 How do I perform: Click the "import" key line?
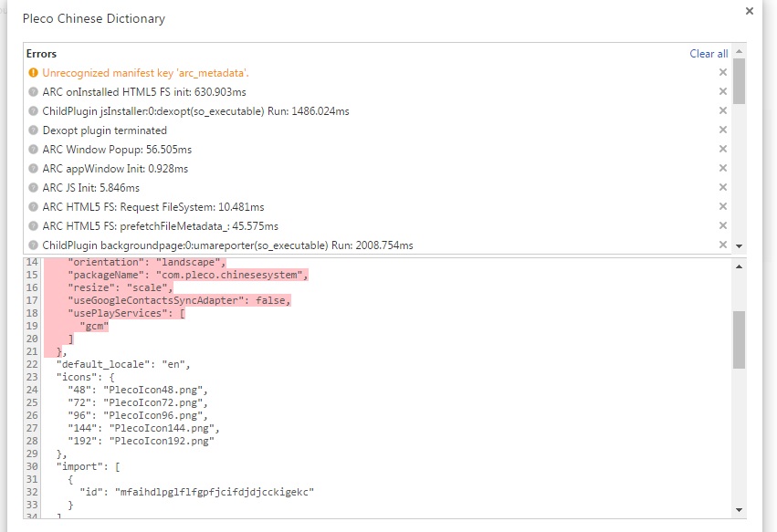89,466
